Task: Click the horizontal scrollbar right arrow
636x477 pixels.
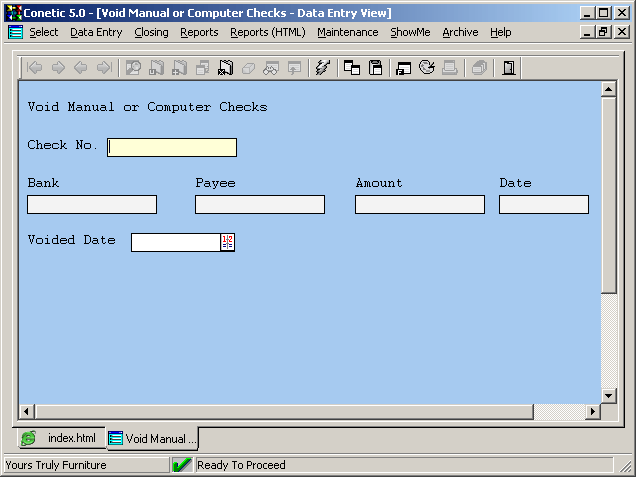Action: click(592, 411)
